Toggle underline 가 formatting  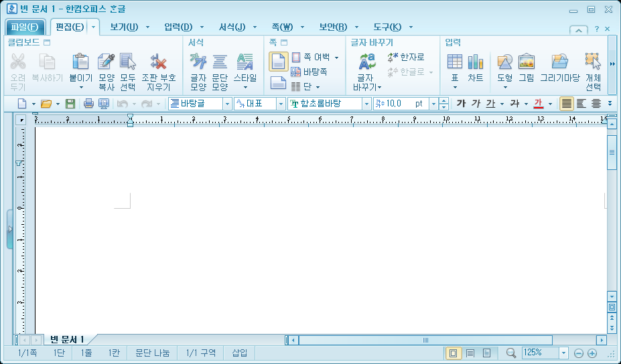pos(490,104)
